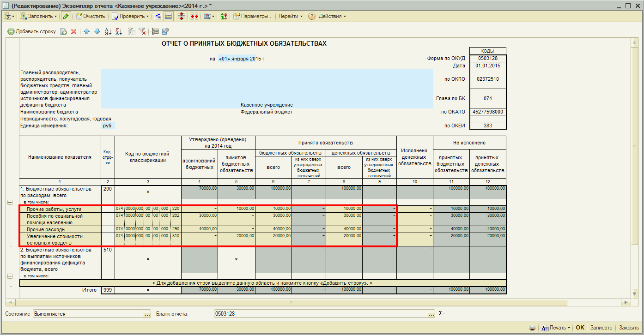Open the Действия menu
Image resolution: width=644 pixels, height=335 pixels.
332,16
